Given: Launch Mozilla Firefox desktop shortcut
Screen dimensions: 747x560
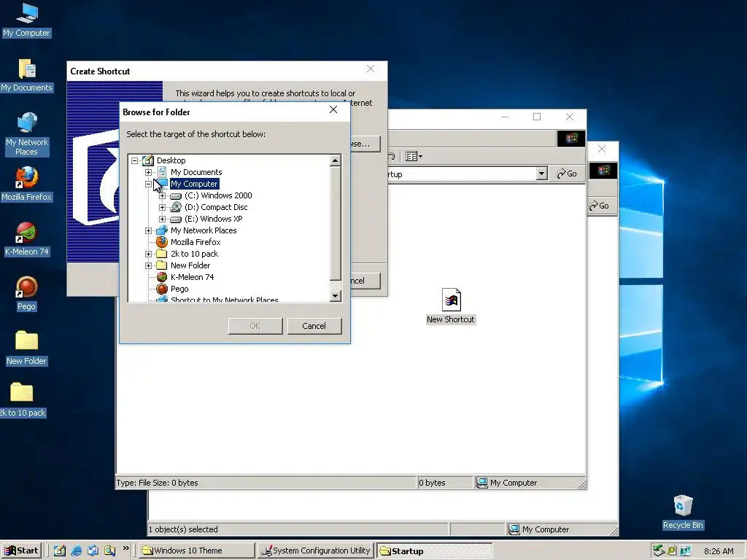Looking at the screenshot, I should click(27, 184).
